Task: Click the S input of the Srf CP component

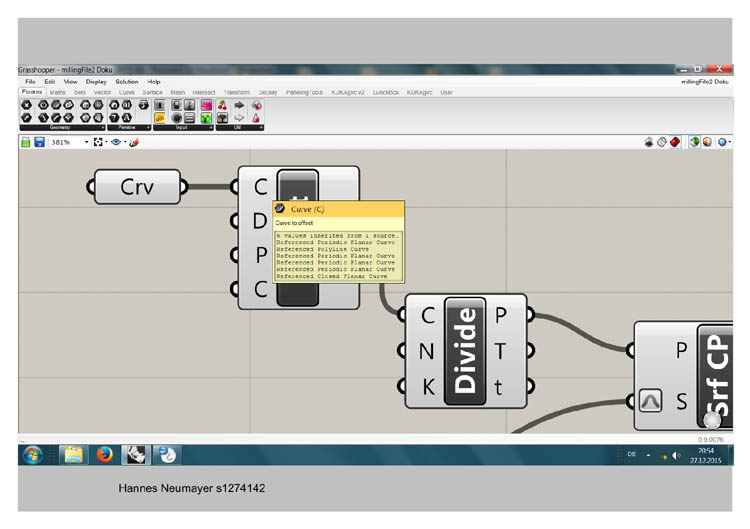Action: point(682,401)
